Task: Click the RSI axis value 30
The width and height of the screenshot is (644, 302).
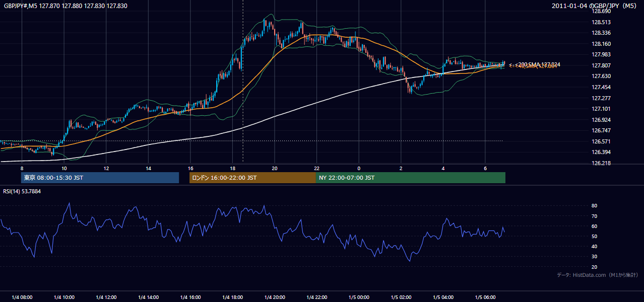Action: click(595, 256)
